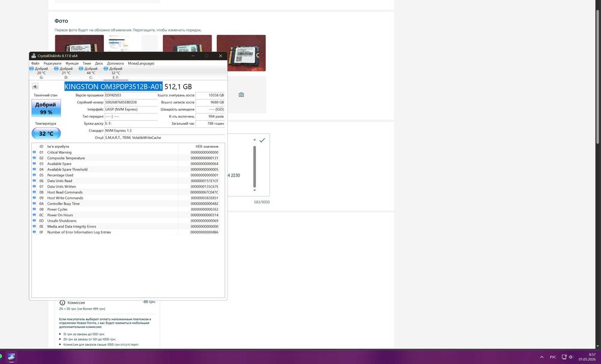Screen dimensions: 601x364
Task: Click the Data Units Written status icon
Action: [34, 187]
